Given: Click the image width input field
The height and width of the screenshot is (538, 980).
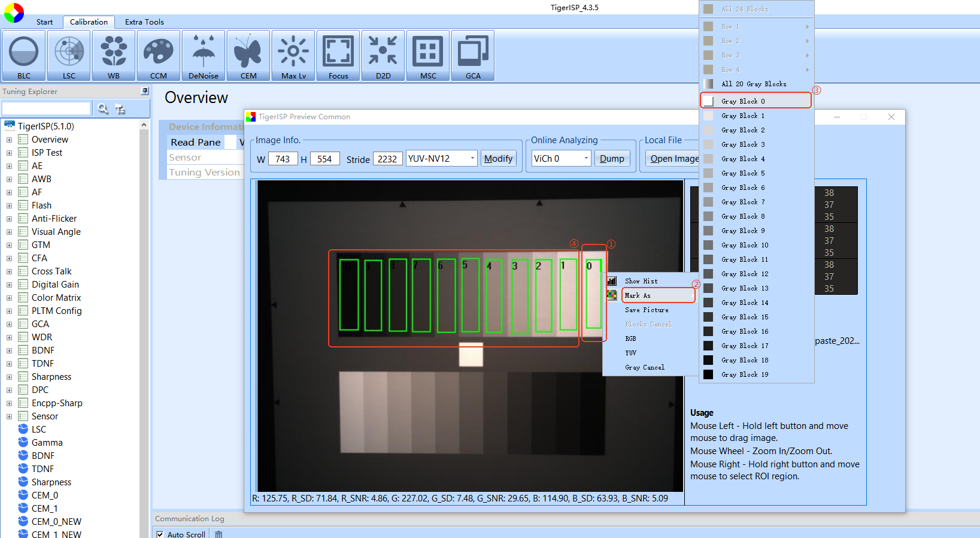Looking at the screenshot, I should (x=283, y=159).
